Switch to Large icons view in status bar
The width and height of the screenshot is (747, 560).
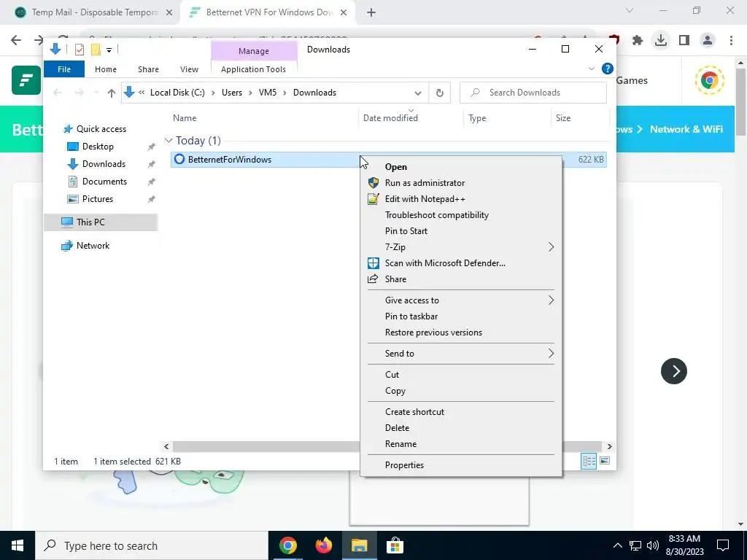[605, 461]
